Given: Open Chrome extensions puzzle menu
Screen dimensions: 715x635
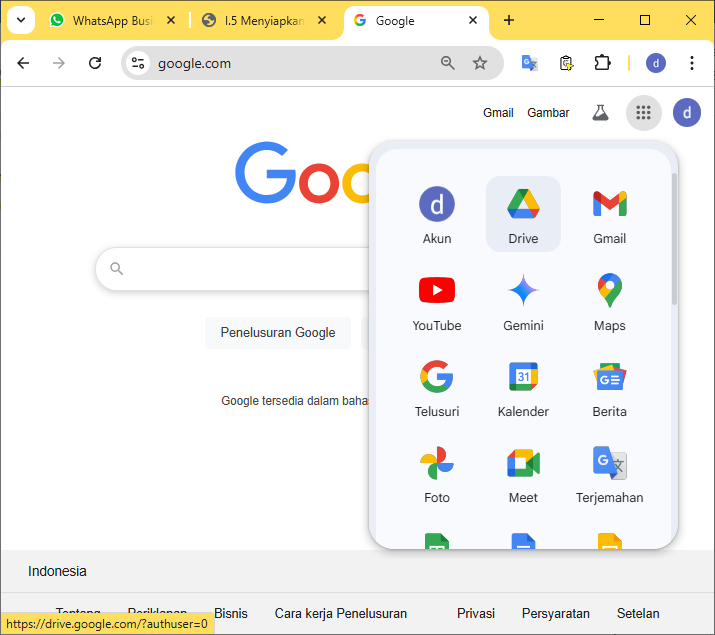Looking at the screenshot, I should (602, 63).
